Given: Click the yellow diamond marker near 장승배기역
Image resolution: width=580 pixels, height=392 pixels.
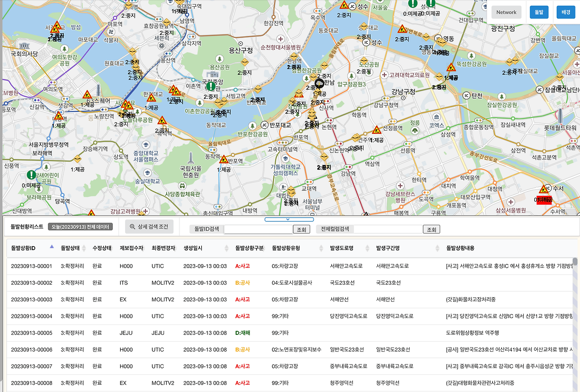Looking at the screenshot, I should 78,159.
